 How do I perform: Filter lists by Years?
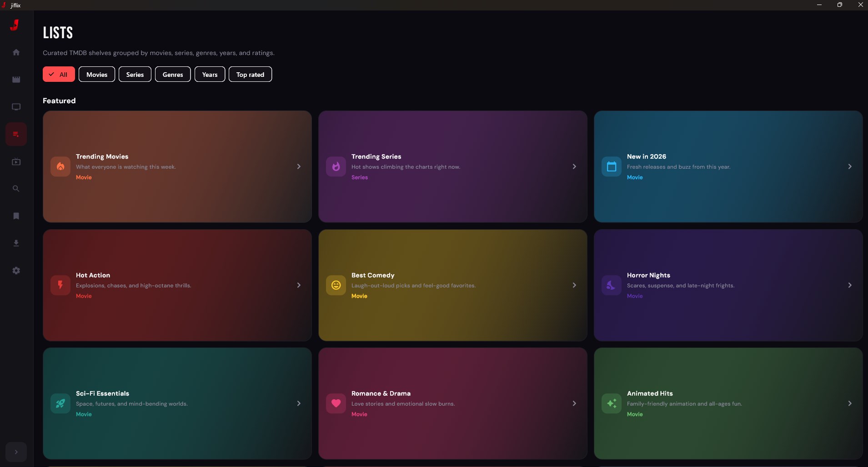click(x=210, y=75)
